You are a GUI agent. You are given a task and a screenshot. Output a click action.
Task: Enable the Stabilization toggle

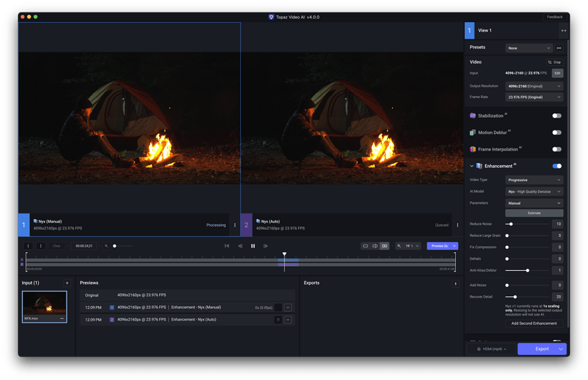tap(556, 116)
